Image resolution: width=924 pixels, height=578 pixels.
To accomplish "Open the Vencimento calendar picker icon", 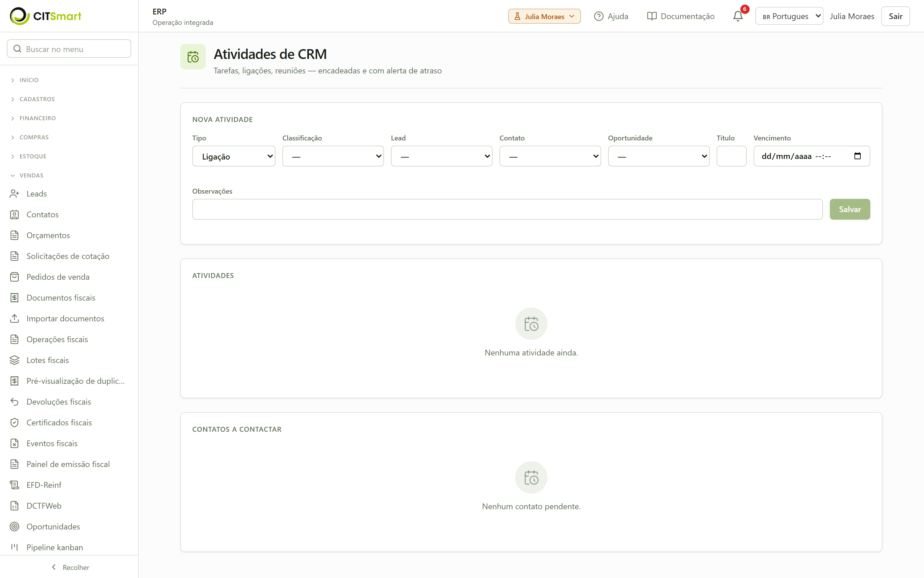I will tap(858, 156).
